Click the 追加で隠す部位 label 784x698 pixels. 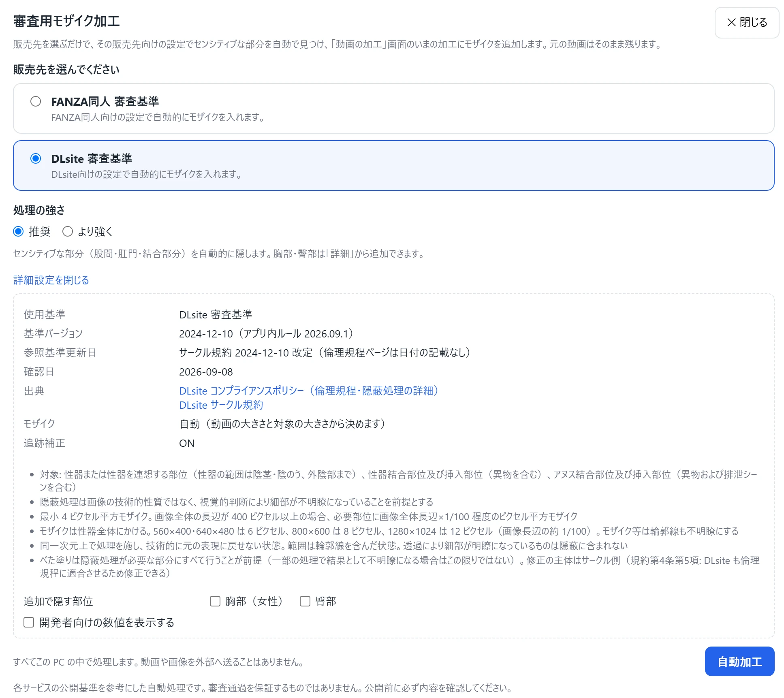coord(58,601)
